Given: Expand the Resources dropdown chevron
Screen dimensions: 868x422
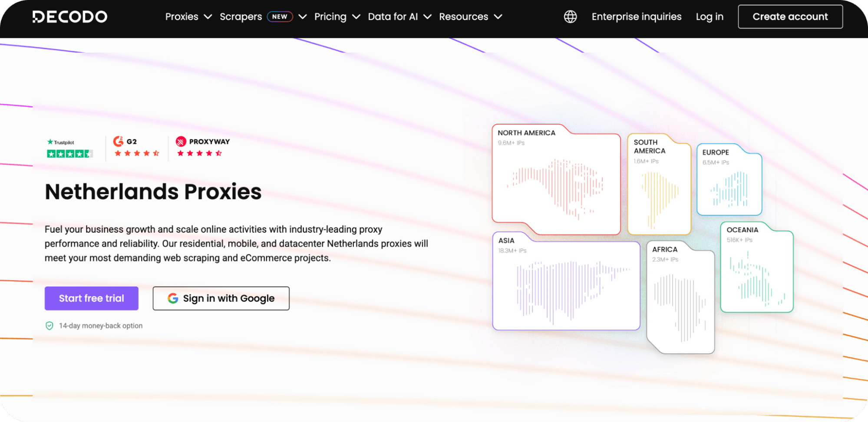Looking at the screenshot, I should tap(498, 16).
